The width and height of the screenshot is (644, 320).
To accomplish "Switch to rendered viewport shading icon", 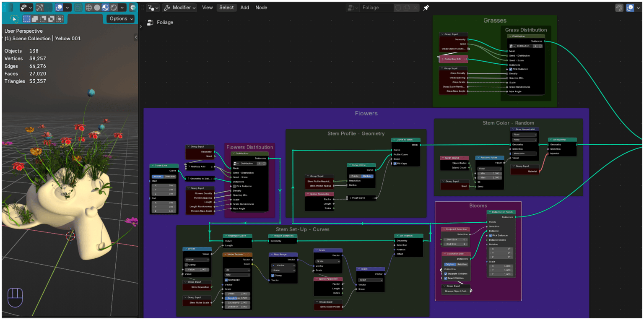I will [114, 8].
